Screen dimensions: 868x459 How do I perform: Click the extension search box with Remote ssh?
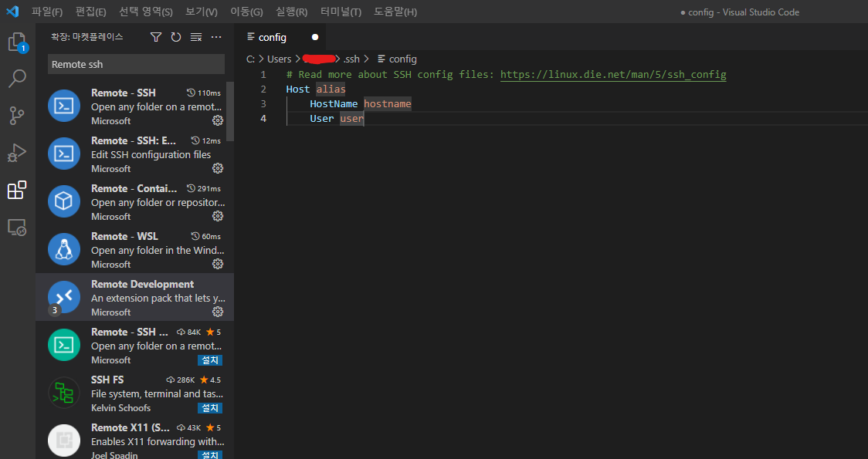pyautogui.click(x=136, y=64)
